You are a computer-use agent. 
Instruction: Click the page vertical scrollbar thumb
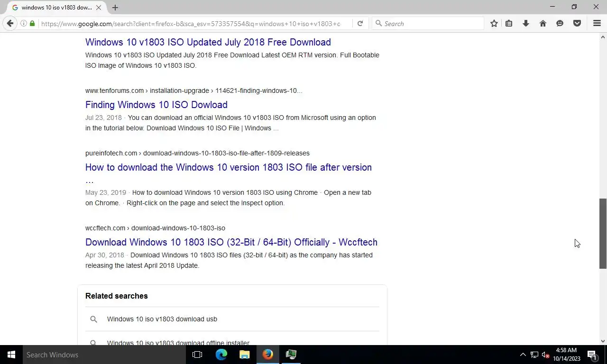pyautogui.click(x=603, y=234)
